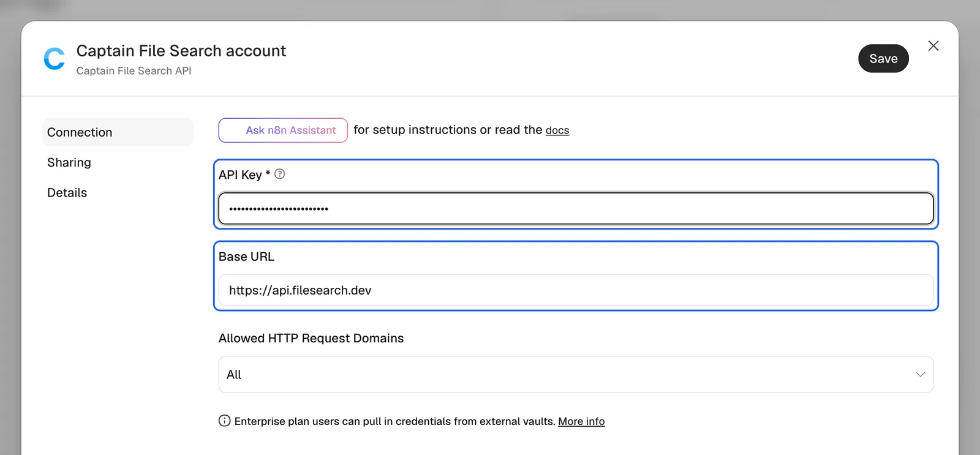
Task: Focus the API Key password field
Action: [x=576, y=209]
